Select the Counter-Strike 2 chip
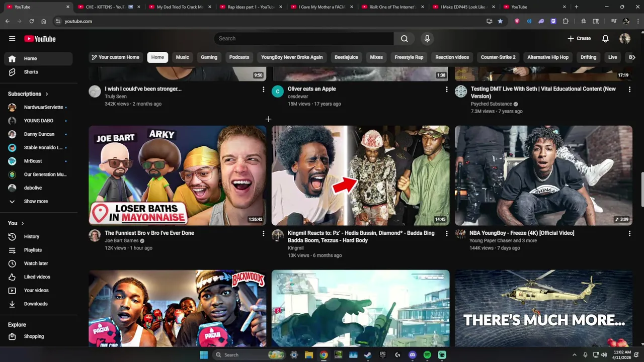This screenshot has width=644, height=362. [498, 57]
